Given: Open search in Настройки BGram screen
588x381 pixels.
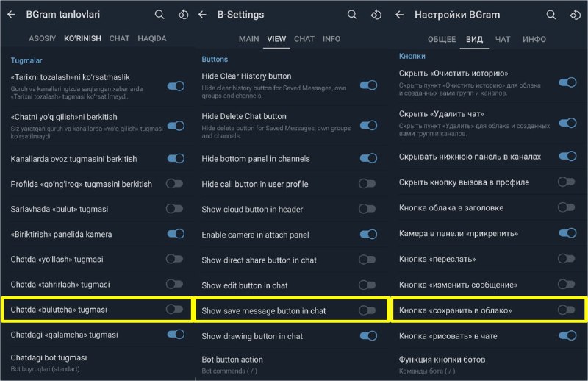Looking at the screenshot, I should coord(551,15).
